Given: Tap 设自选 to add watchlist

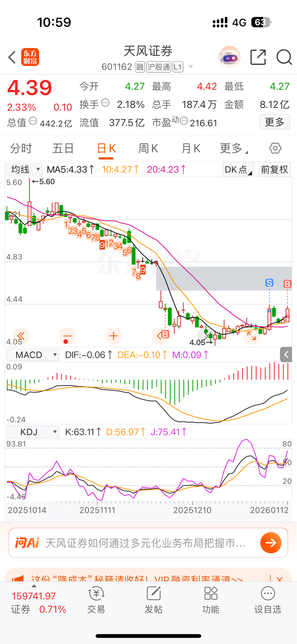Looking at the screenshot, I should point(268,601).
